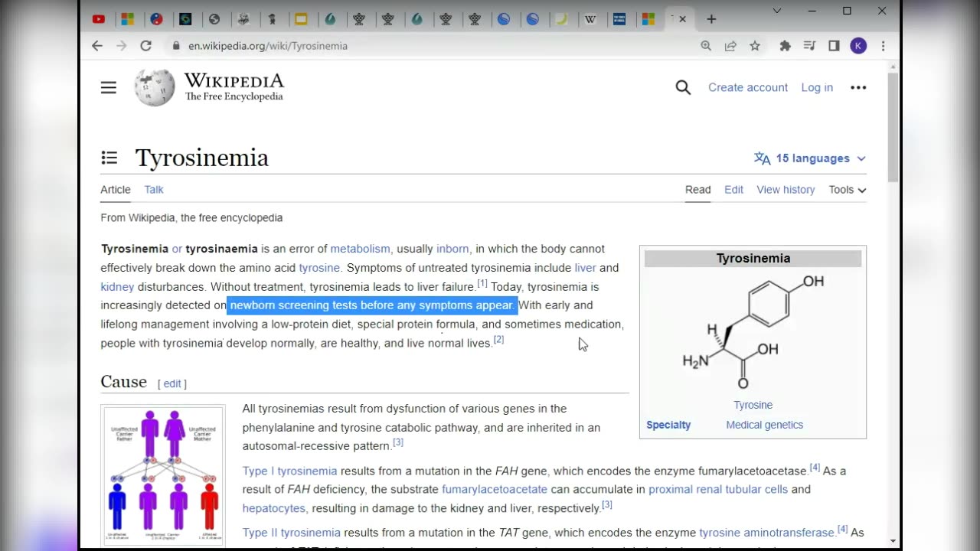Bookmark this page with star icon
Image resolution: width=980 pixels, height=551 pixels.
click(x=755, y=46)
